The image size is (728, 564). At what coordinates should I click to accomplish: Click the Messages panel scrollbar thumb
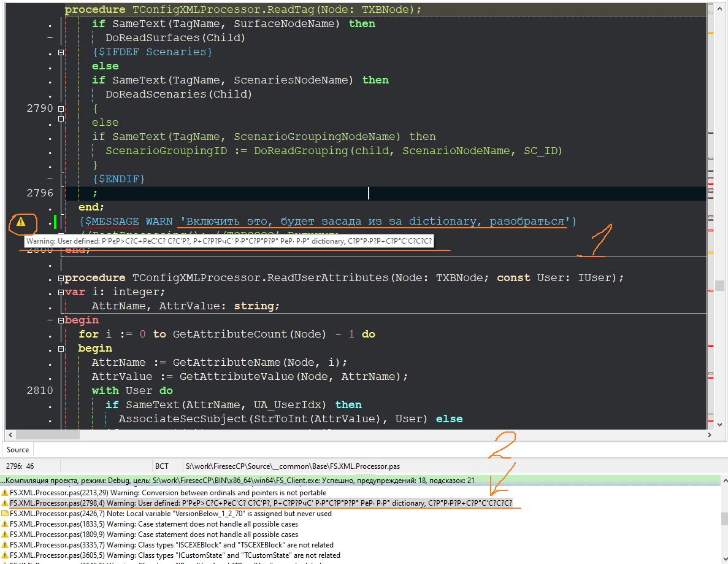pos(724,519)
